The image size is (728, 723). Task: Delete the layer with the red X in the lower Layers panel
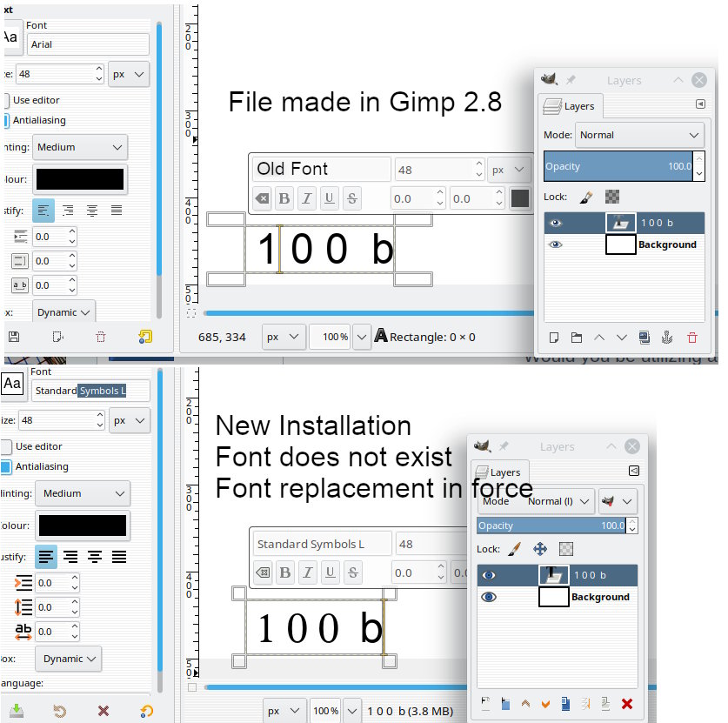[x=627, y=704]
